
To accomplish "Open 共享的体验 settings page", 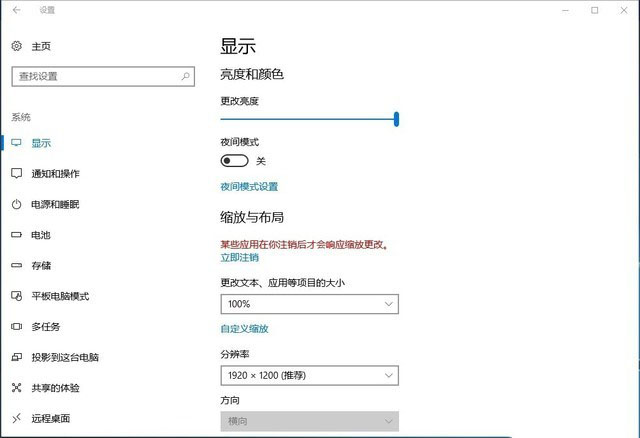I will pyautogui.click(x=55, y=388).
